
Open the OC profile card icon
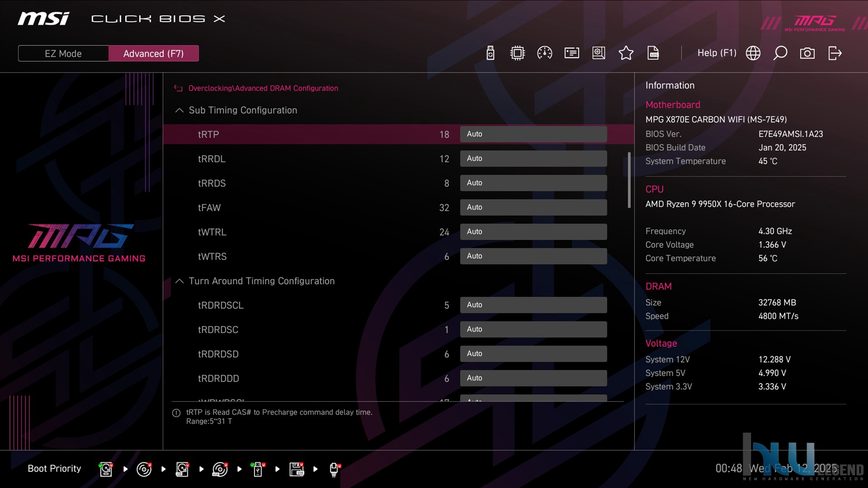[x=572, y=53]
